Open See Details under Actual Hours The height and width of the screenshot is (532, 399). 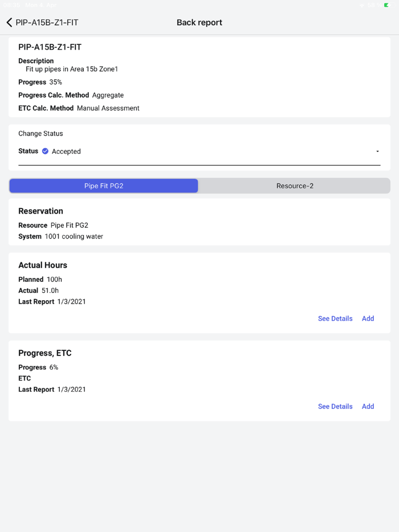tap(335, 318)
